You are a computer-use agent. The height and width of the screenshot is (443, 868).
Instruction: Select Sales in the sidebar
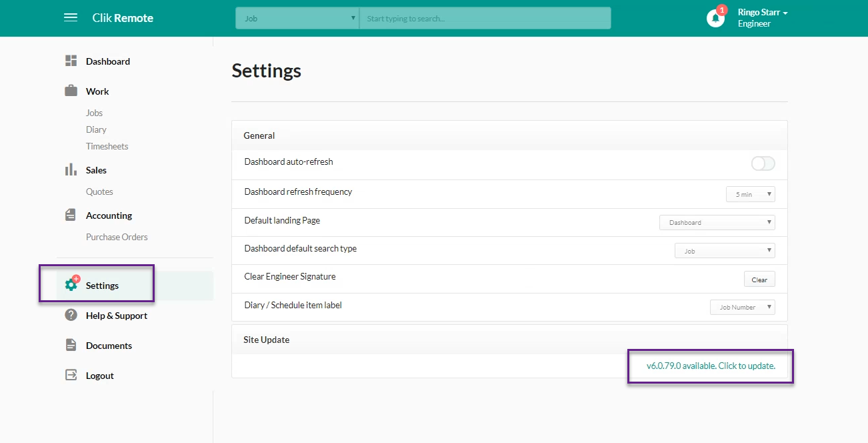pyautogui.click(x=96, y=170)
